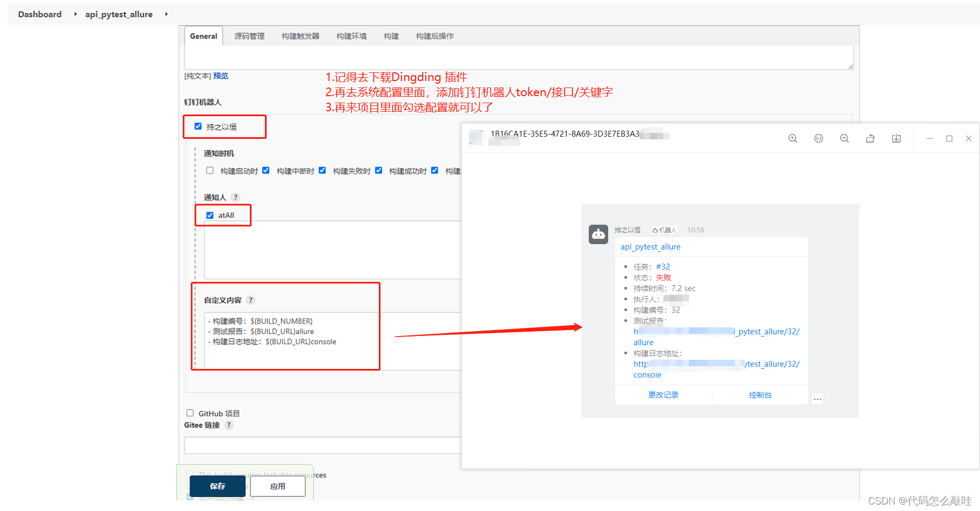Click 更改记录 button in message card
This screenshot has width=980, height=511.
coord(663,395)
